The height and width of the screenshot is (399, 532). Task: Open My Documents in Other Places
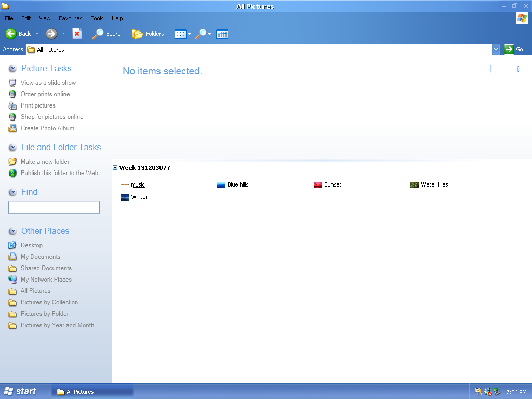(x=41, y=257)
